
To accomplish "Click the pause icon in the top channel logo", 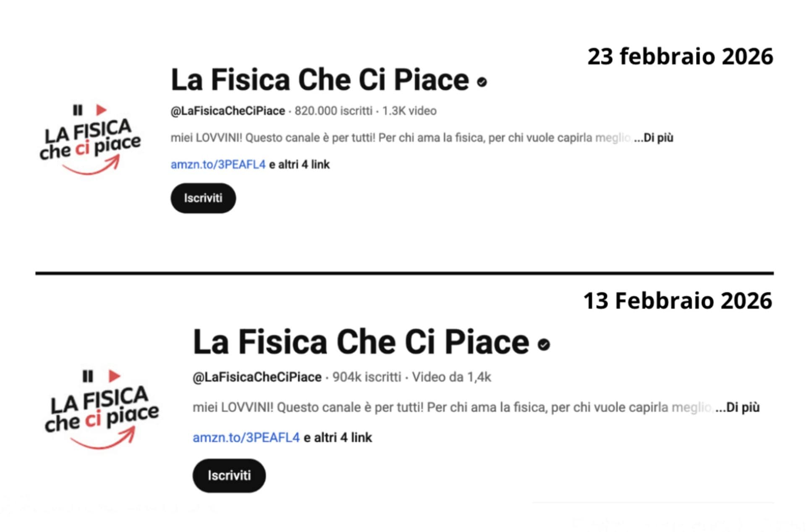I will 77,110.
